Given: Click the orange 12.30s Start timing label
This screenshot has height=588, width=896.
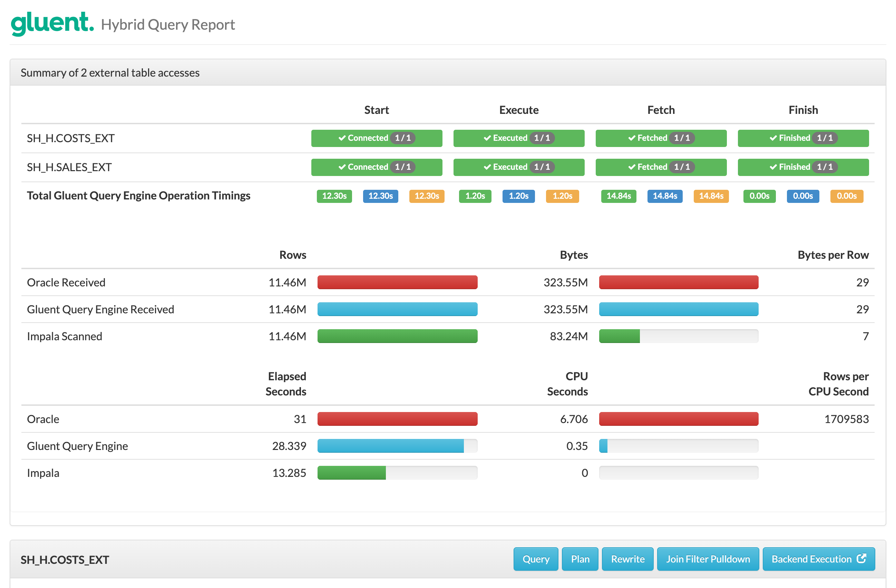Looking at the screenshot, I should pyautogui.click(x=427, y=196).
